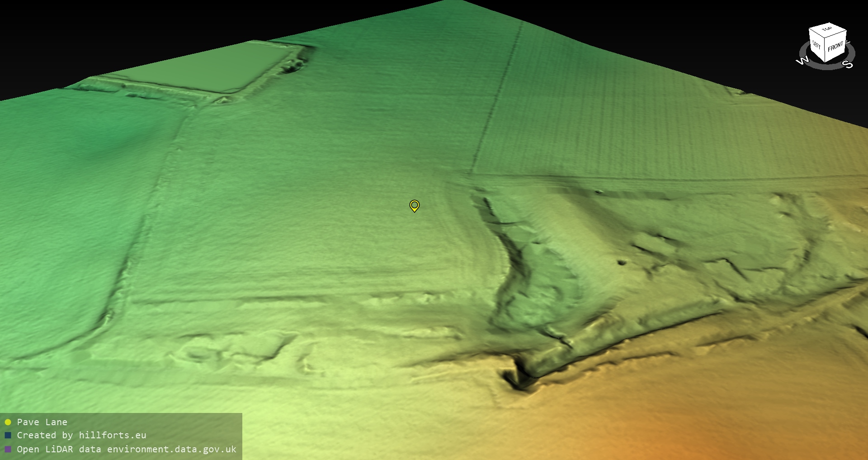Click the W compass direction label
Image resolution: width=868 pixels, height=460 pixels.
pos(802,61)
